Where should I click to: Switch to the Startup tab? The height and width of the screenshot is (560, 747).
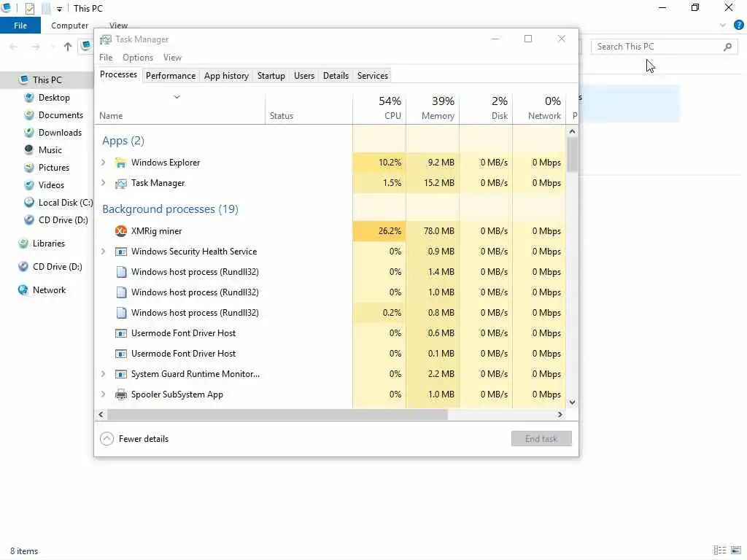(x=271, y=76)
